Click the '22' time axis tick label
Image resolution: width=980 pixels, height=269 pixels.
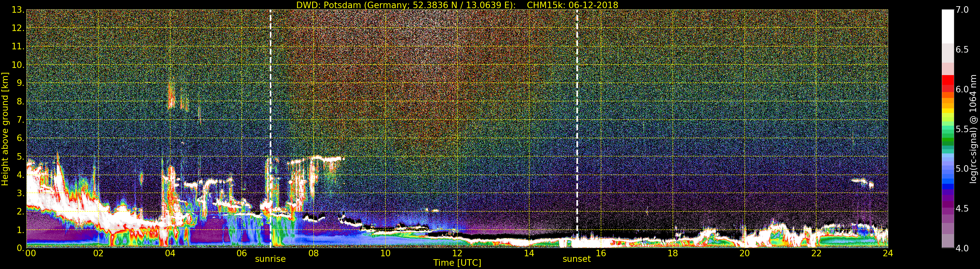pos(816,253)
